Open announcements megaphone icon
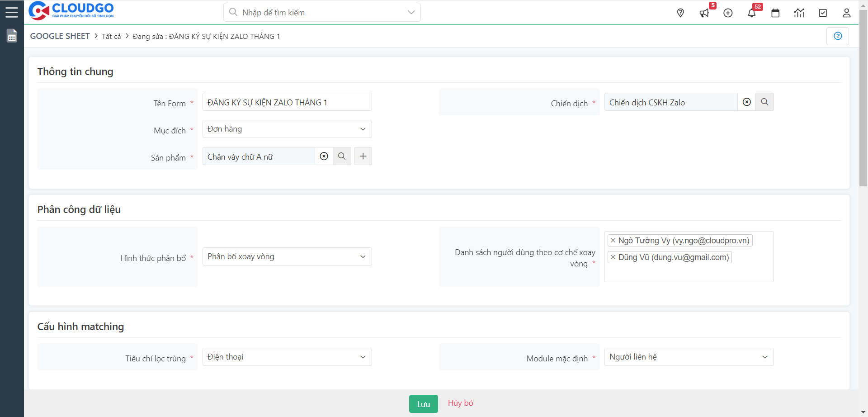 704,13
